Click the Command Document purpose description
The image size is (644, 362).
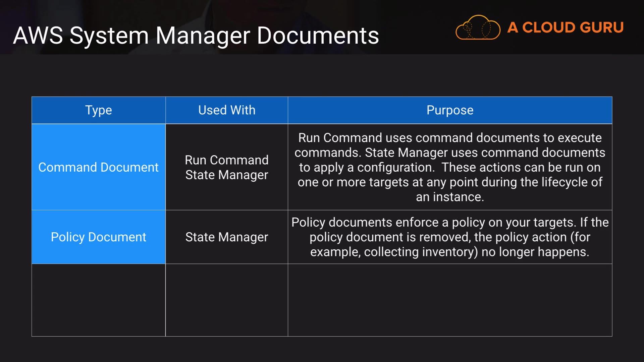[450, 167]
